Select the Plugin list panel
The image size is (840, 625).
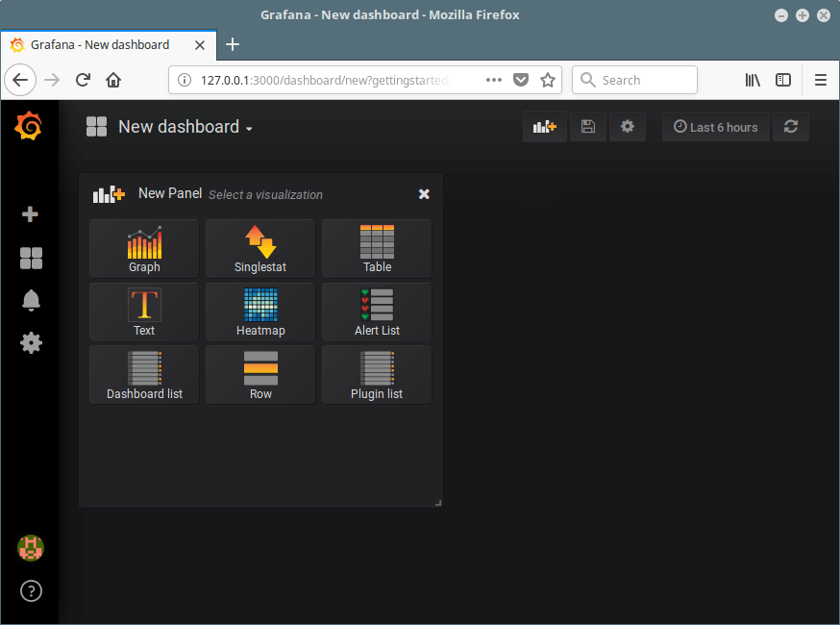click(377, 376)
